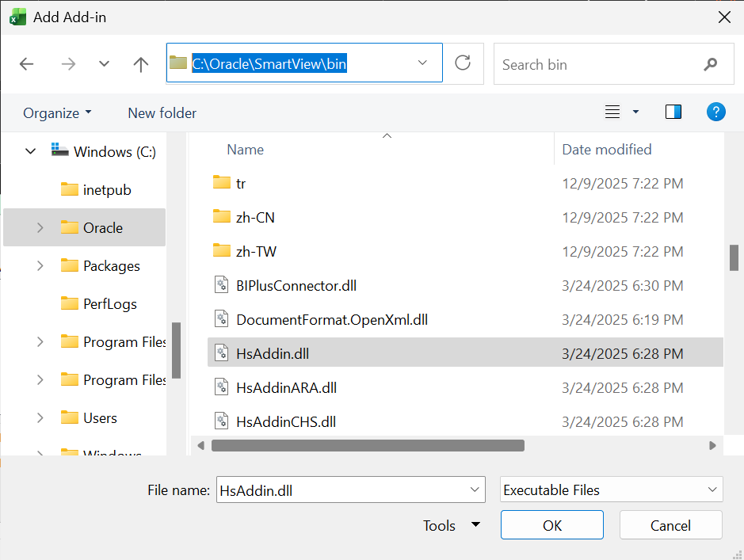
Task: Go up one folder level
Action: pyautogui.click(x=140, y=64)
